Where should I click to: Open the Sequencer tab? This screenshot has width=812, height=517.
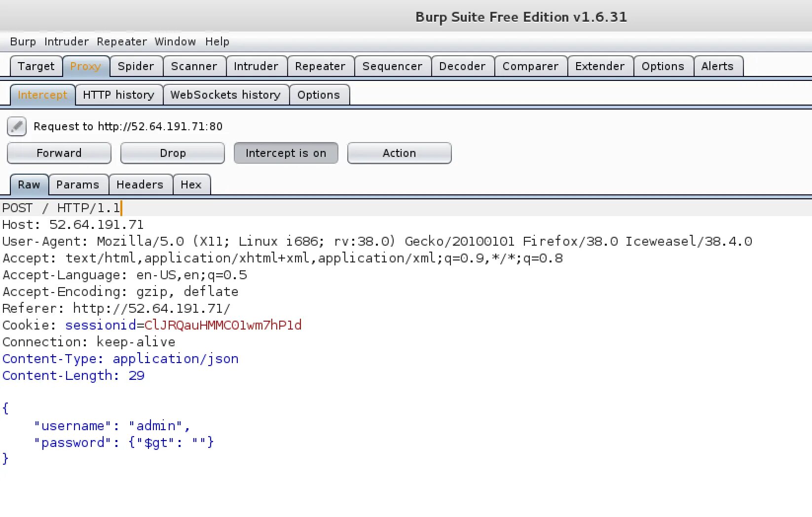tap(392, 66)
